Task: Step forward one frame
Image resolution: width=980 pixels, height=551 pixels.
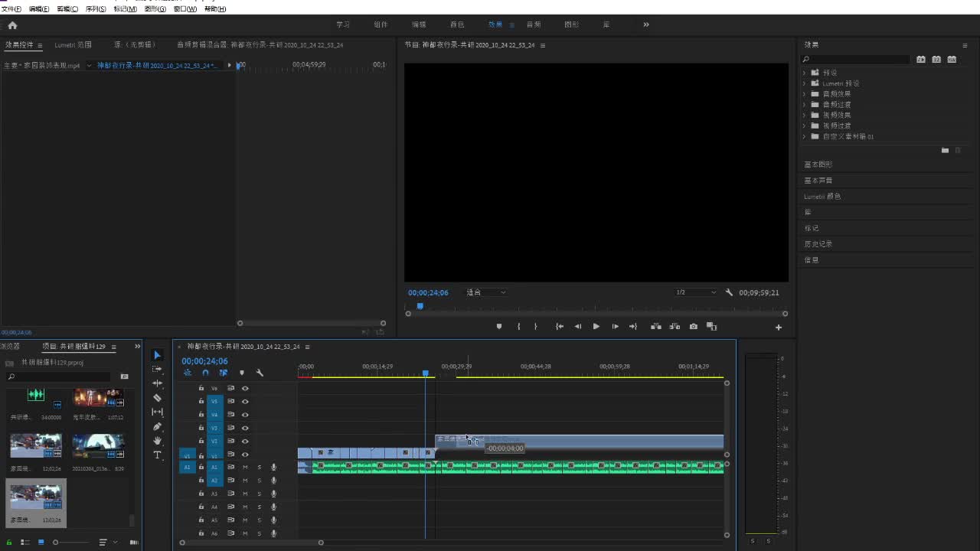Action: click(615, 327)
